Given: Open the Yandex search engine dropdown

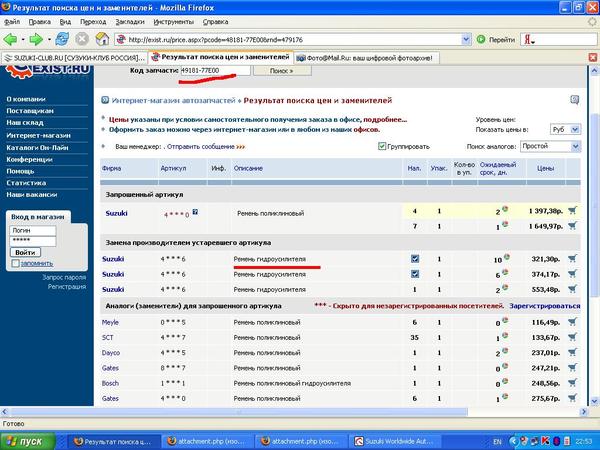Looking at the screenshot, I should click(529, 40).
